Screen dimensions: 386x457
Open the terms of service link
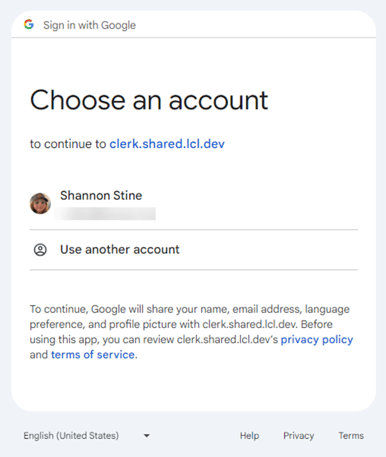coord(93,355)
